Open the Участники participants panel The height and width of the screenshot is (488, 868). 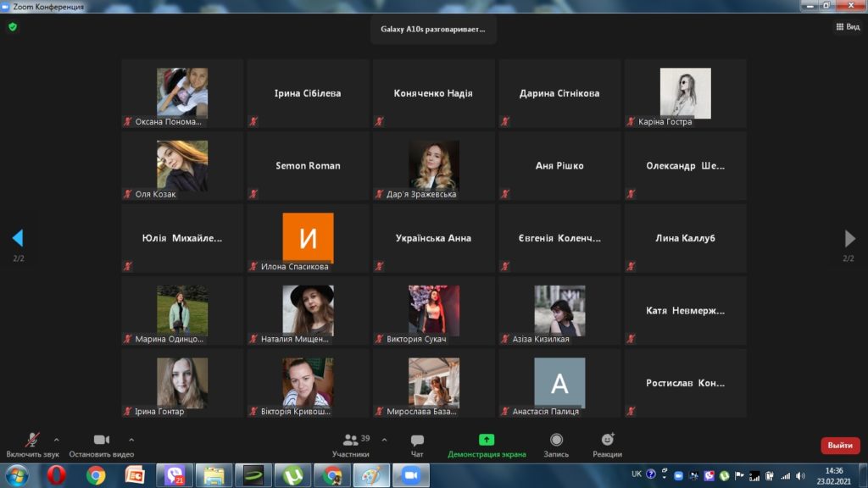point(350,441)
